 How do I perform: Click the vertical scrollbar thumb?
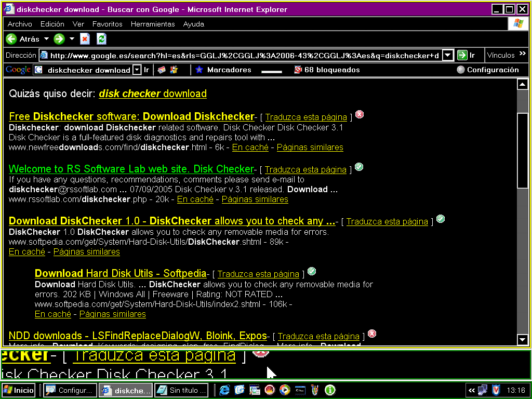[522, 150]
